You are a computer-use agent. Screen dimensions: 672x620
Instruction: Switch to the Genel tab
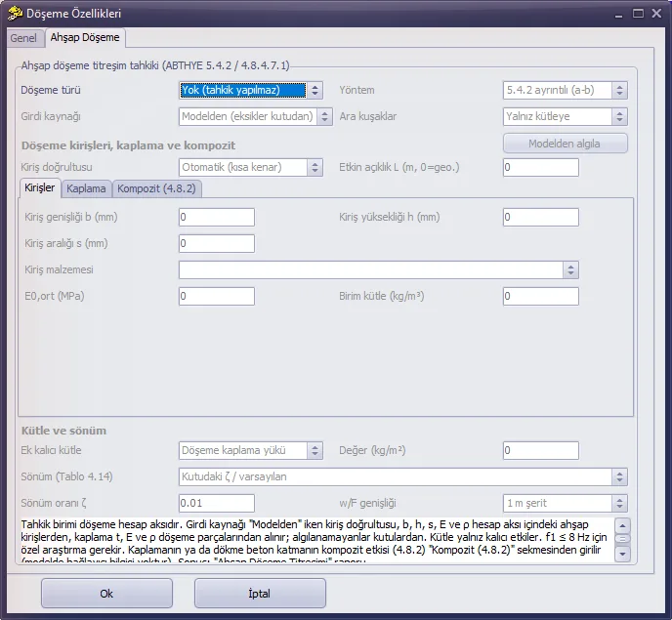tap(23, 38)
